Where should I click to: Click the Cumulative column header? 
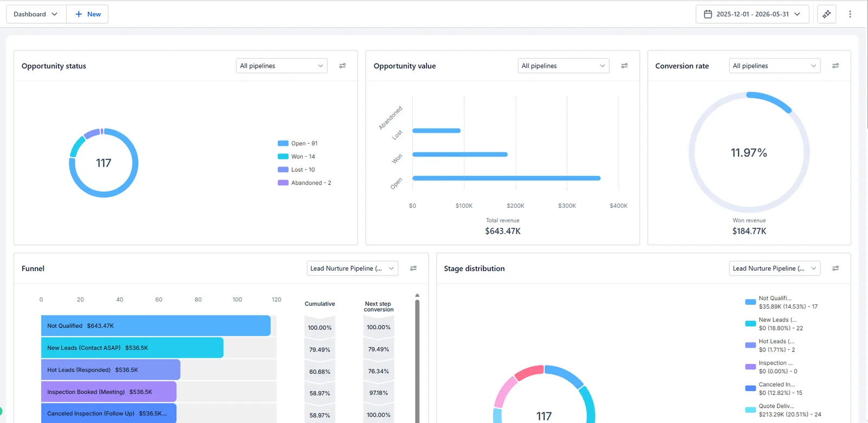tap(320, 304)
